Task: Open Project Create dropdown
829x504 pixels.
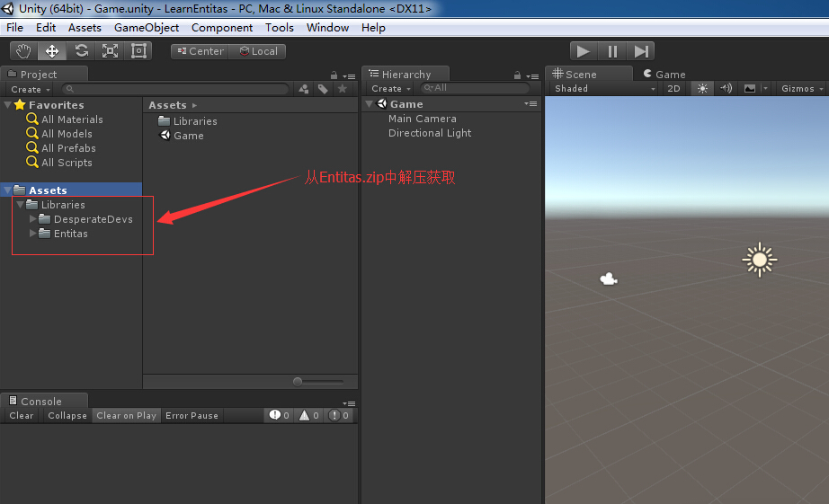Action: 31,89
